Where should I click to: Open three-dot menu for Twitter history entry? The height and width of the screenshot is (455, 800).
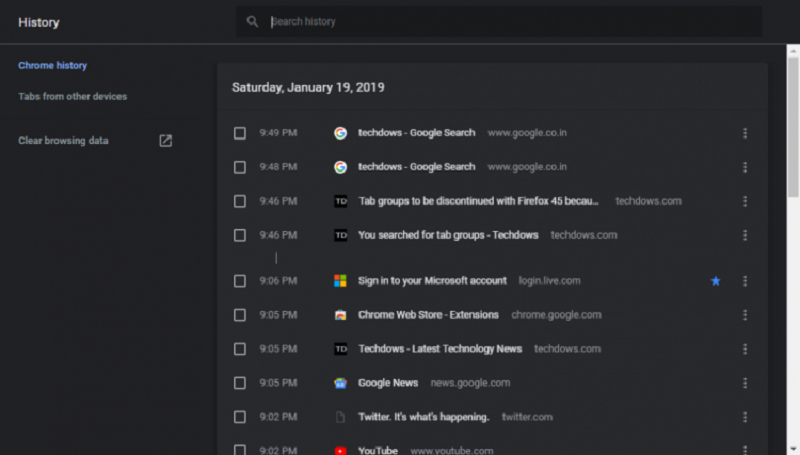click(745, 417)
